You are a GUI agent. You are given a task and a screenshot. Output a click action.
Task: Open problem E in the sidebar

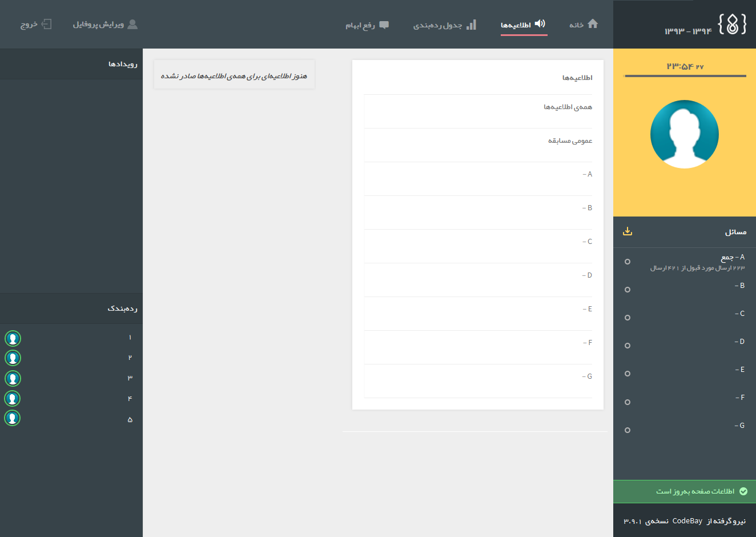[x=739, y=370]
